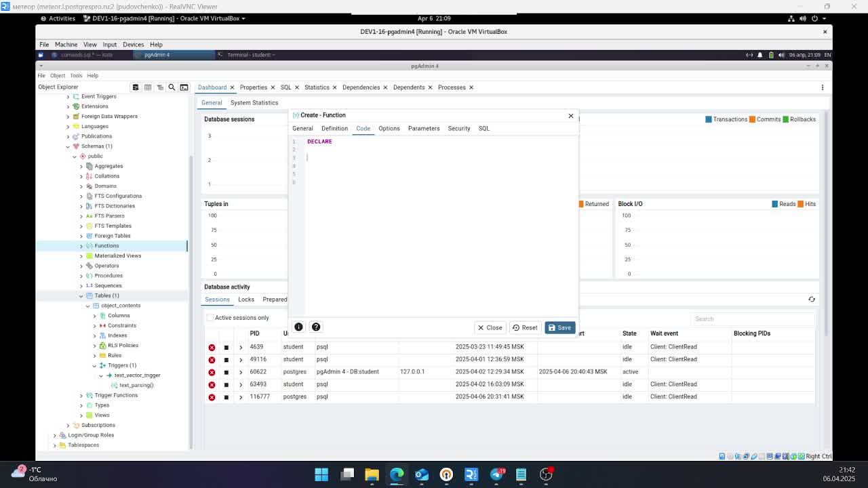
Task: Switch to the Options tab in dialog
Action: [x=389, y=128]
